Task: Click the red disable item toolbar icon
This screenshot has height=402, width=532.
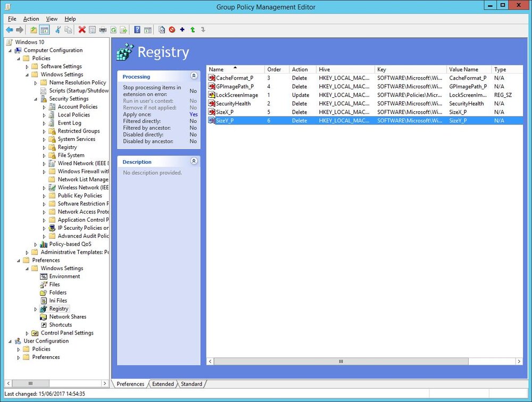Action: [172, 30]
